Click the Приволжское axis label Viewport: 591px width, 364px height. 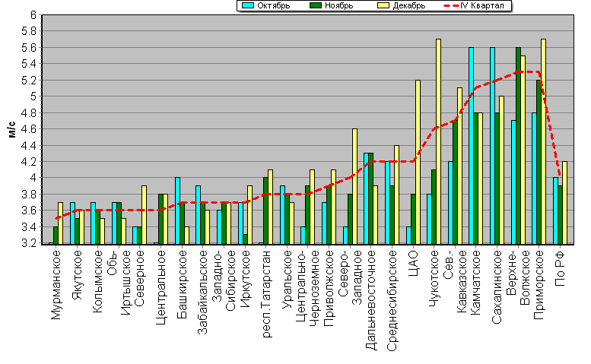tap(329, 288)
